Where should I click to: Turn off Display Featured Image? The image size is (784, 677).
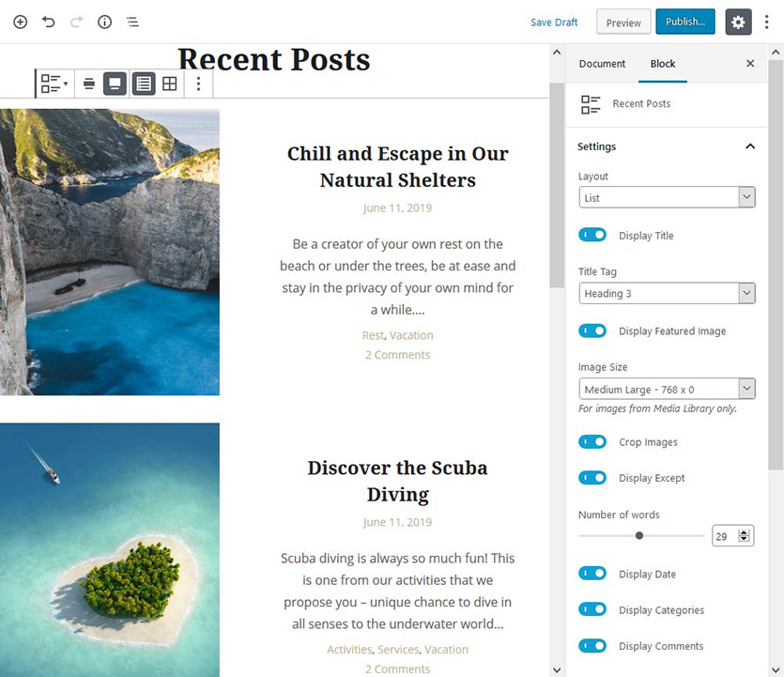[x=592, y=331]
